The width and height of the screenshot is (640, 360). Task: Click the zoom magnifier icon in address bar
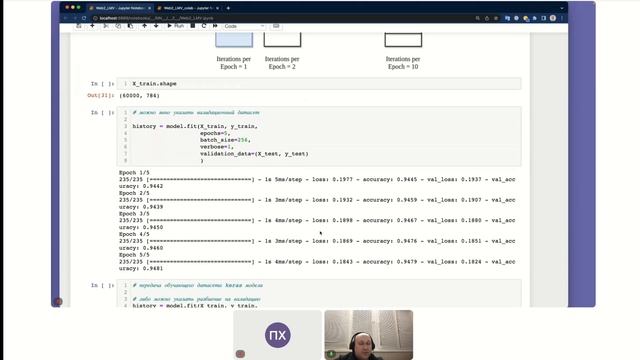(478, 18)
